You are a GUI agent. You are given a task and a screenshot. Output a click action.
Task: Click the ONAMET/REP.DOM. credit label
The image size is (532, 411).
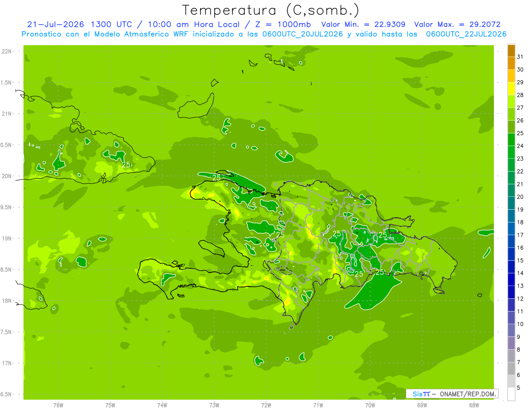[467, 394]
